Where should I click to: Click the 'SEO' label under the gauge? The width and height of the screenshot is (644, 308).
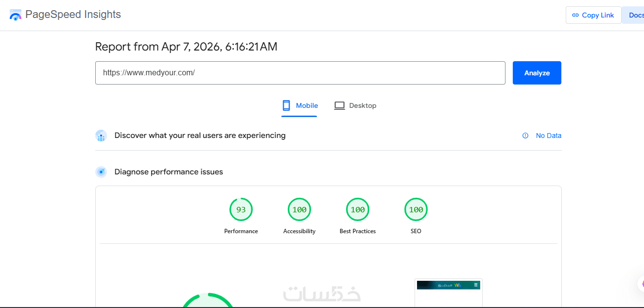coord(416,231)
